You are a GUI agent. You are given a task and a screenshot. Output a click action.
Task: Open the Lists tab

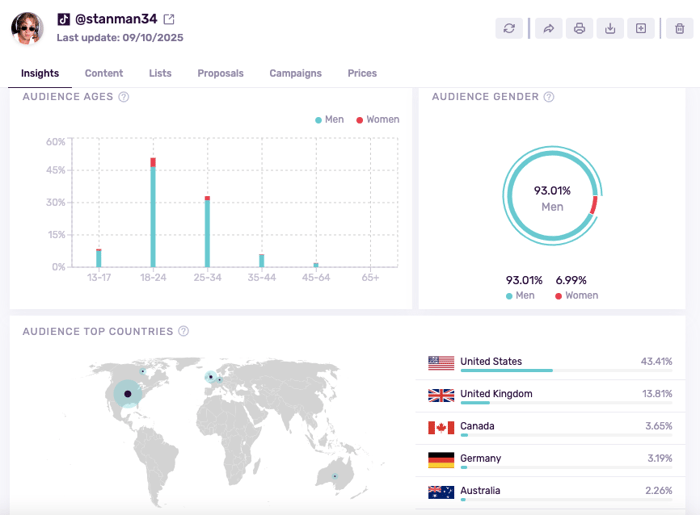point(160,73)
